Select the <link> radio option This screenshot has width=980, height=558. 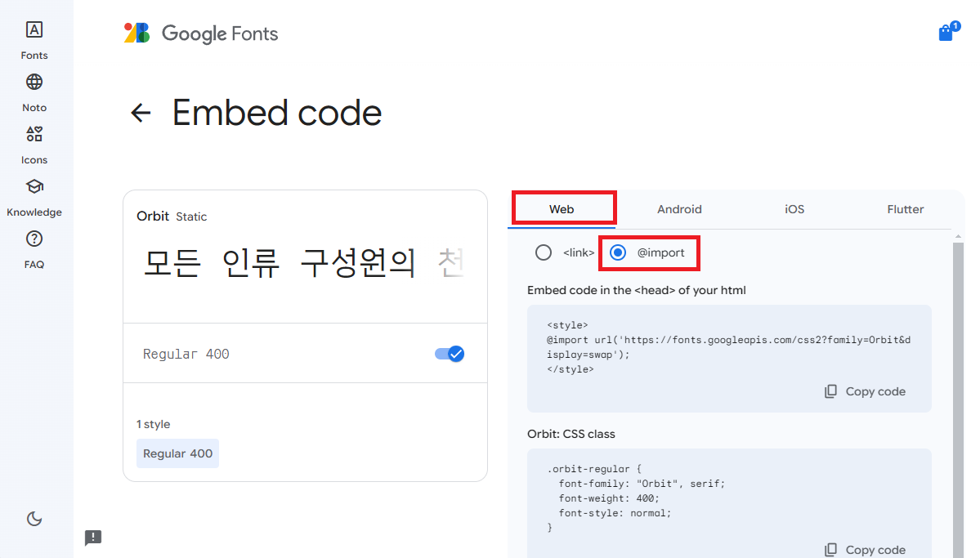tap(543, 252)
